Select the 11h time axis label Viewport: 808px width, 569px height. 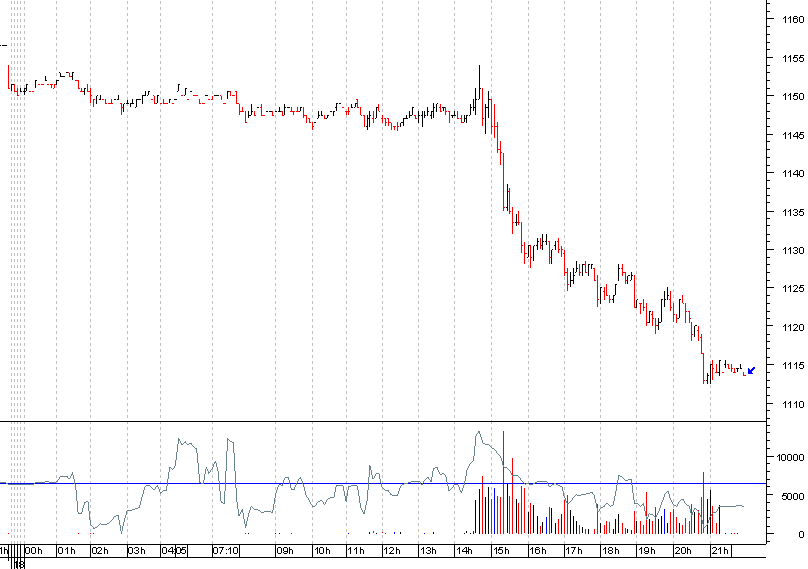pyautogui.click(x=356, y=551)
